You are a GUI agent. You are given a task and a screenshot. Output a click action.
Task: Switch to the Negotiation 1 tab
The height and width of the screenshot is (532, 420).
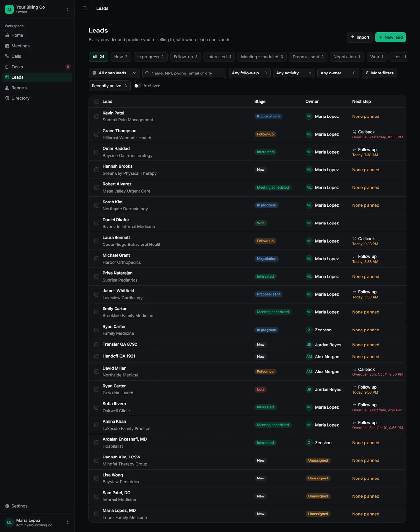(x=347, y=57)
